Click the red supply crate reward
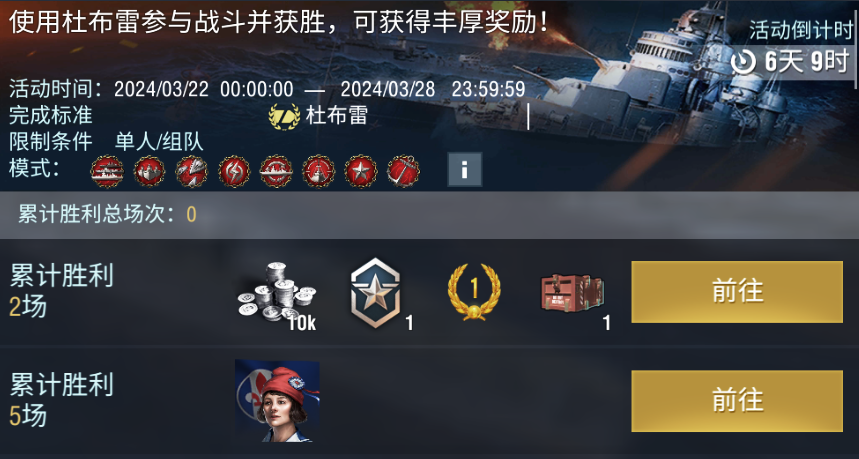The image size is (859, 459). [572, 294]
